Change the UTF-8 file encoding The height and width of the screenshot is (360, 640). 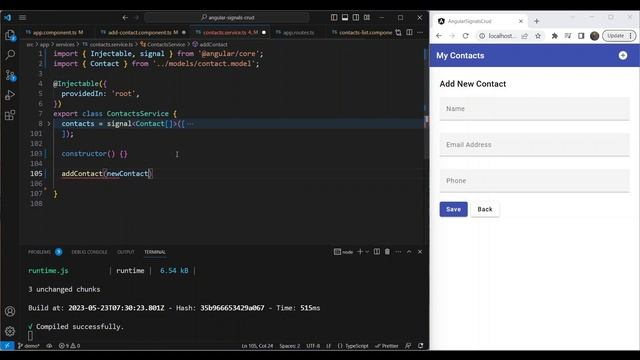[x=313, y=346]
